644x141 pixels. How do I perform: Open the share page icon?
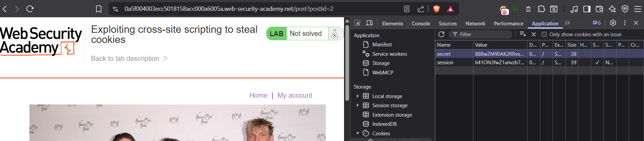click(x=421, y=9)
